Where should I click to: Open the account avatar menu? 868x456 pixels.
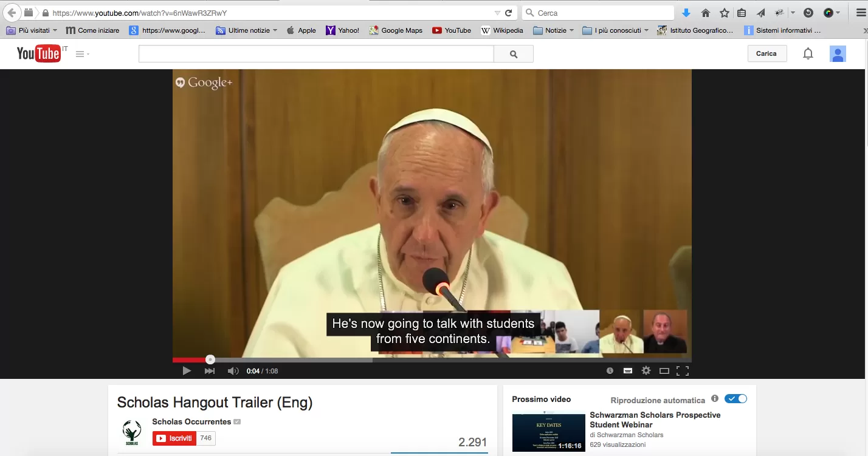coord(838,54)
